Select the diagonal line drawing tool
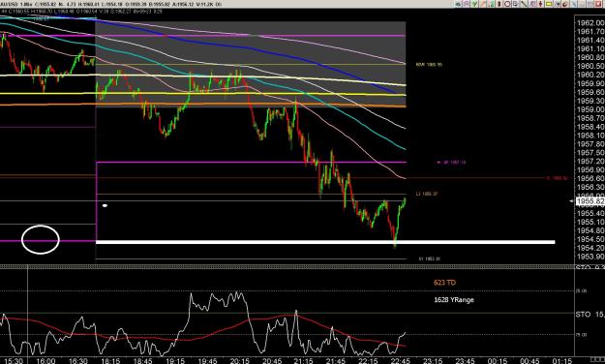This screenshot has height=364, width=605. coord(524,4)
